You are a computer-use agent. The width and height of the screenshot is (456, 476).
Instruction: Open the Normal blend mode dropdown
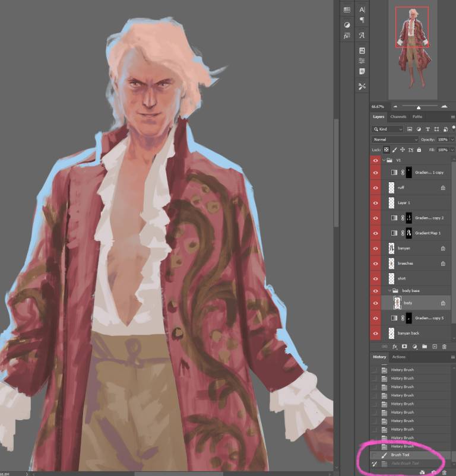(395, 139)
